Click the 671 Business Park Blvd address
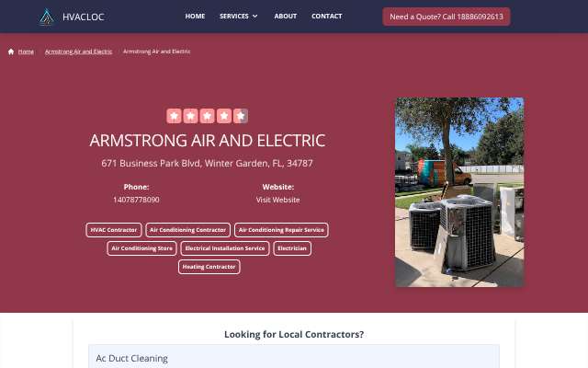 tap(207, 164)
